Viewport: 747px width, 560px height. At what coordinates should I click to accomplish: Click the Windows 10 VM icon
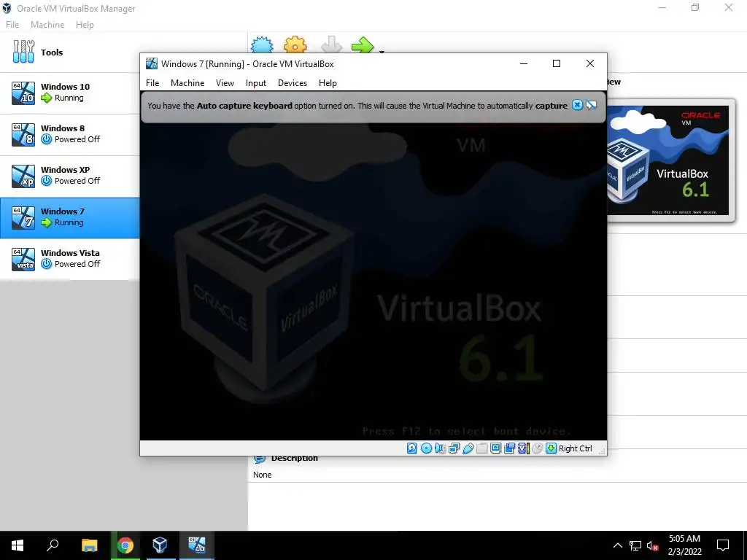click(x=23, y=93)
